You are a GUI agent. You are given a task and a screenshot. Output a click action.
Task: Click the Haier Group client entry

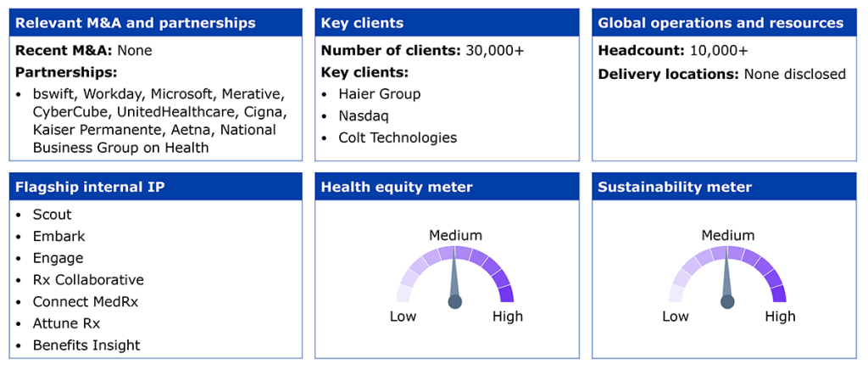[380, 94]
